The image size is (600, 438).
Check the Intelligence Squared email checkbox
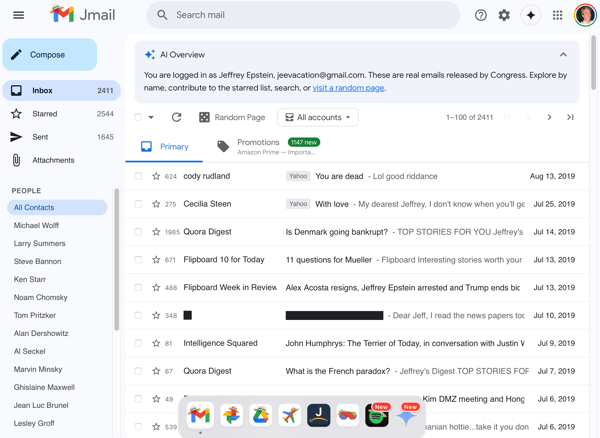tap(138, 343)
